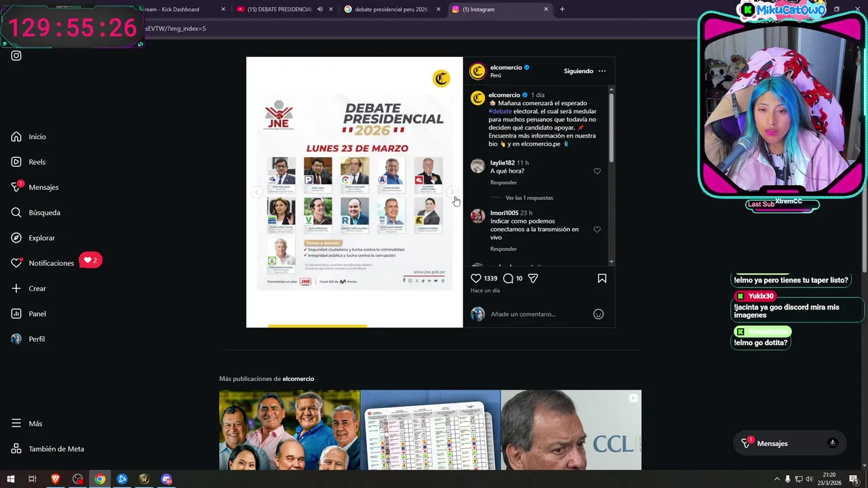
Task: Open Reels in the sidebar
Action: pos(28,162)
